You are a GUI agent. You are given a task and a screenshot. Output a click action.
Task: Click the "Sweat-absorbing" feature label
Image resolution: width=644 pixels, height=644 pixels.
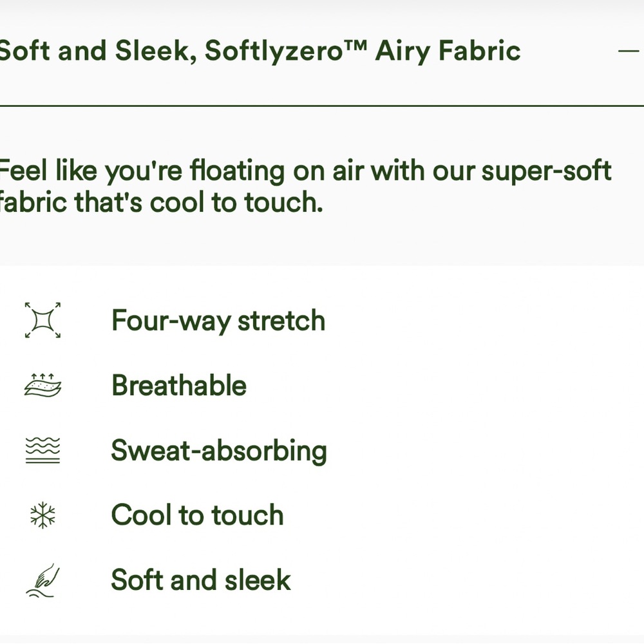[219, 451]
